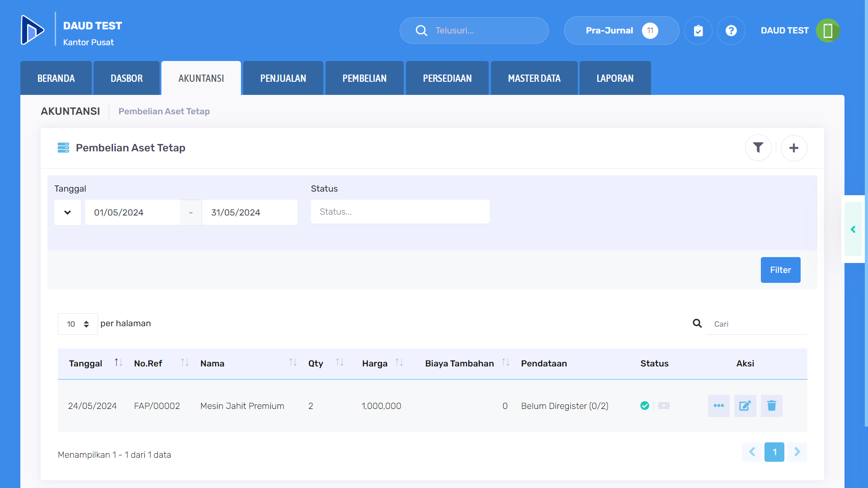This screenshot has width=868, height=488.
Task: Click the price 1,000,000
Action: tap(381, 406)
